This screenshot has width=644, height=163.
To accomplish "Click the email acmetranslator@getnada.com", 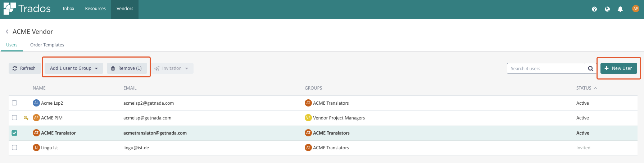I will [155, 133].
